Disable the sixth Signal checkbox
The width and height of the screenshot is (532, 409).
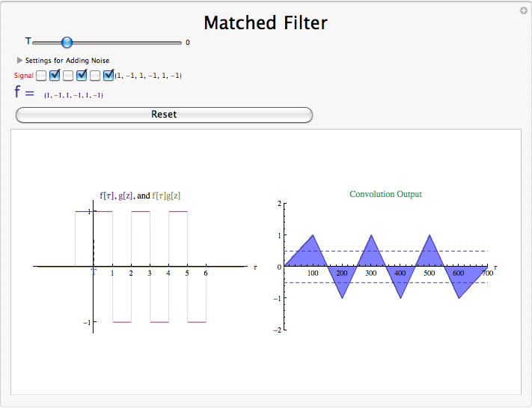point(108,76)
